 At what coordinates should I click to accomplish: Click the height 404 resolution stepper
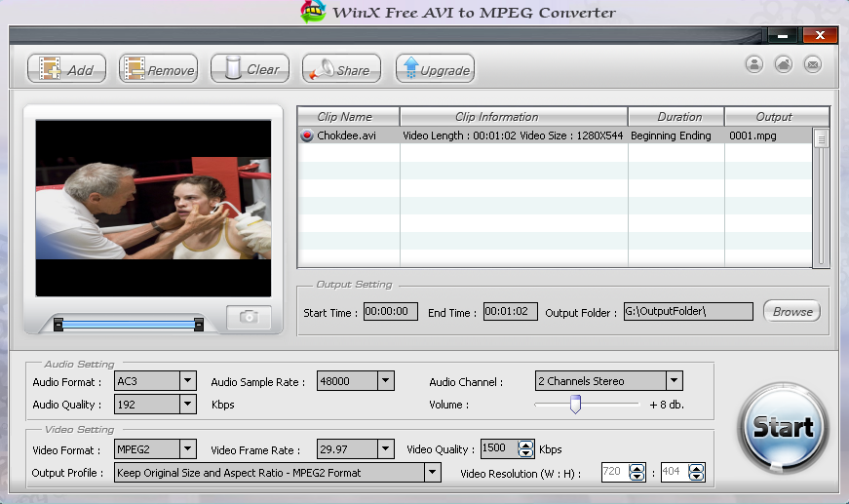(696, 472)
